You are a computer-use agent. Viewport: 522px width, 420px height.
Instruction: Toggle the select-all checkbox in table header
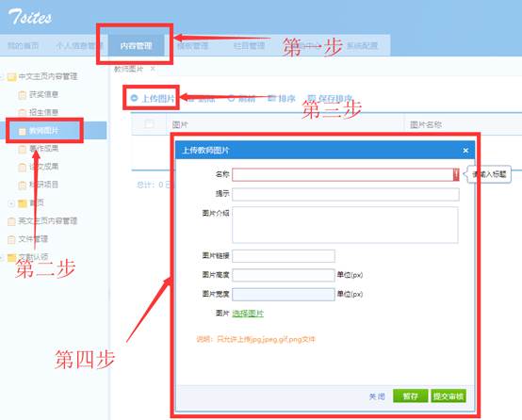click(x=150, y=124)
